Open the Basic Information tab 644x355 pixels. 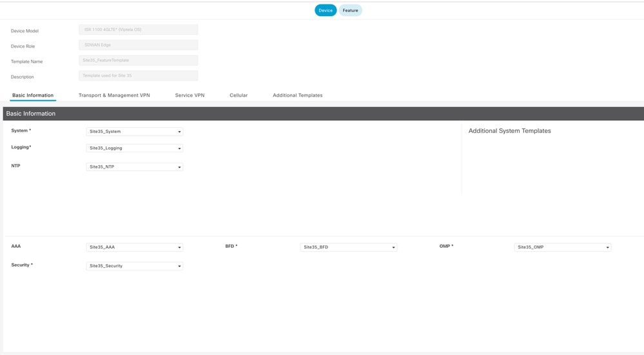[x=33, y=95]
